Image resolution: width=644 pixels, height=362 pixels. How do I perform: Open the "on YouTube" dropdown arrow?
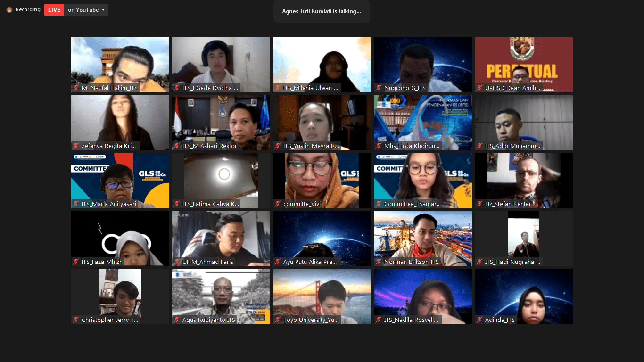click(x=103, y=10)
